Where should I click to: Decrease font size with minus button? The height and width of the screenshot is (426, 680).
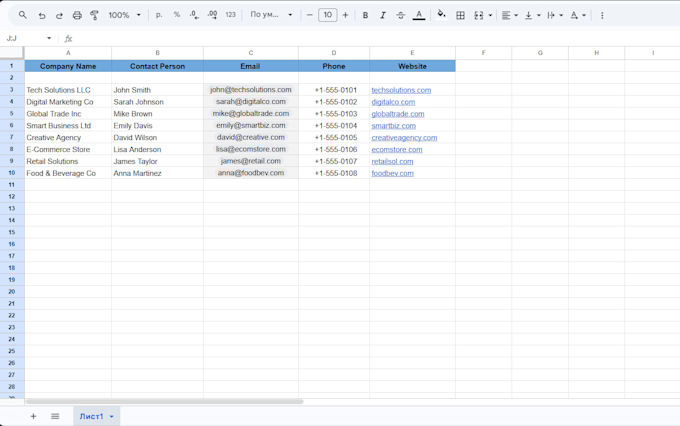[309, 15]
